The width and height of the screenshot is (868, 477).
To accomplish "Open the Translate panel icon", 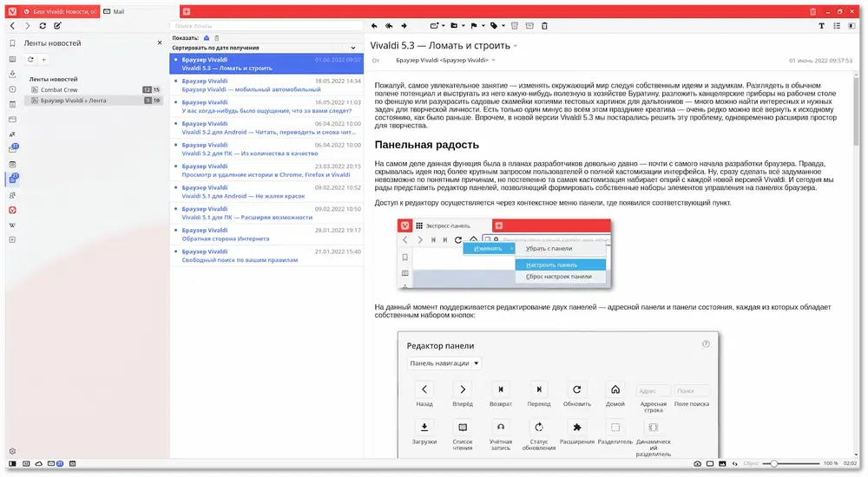I will (x=12, y=134).
